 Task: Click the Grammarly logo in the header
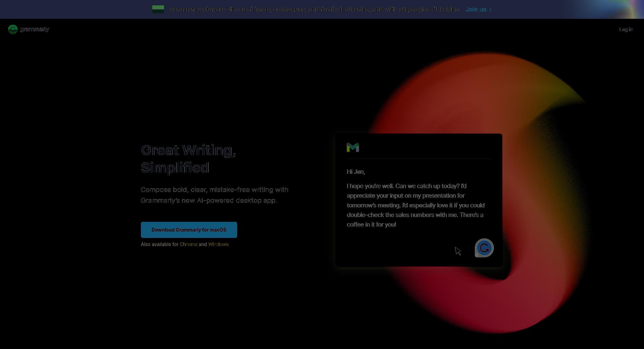29,30
